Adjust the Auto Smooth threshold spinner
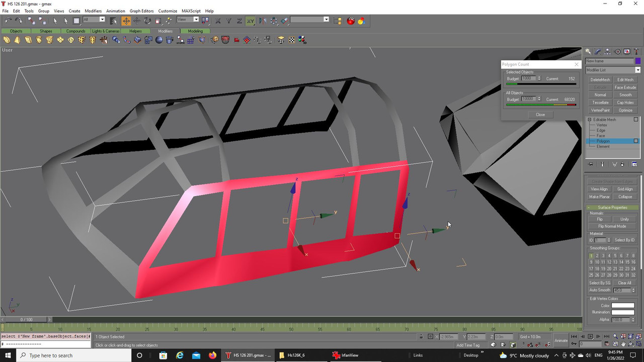644x362 pixels. click(x=634, y=290)
